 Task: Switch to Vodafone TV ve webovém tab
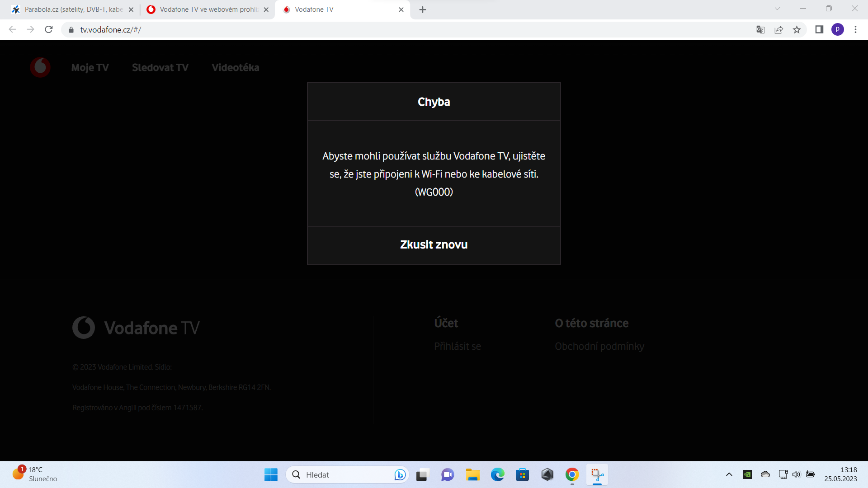(x=208, y=9)
